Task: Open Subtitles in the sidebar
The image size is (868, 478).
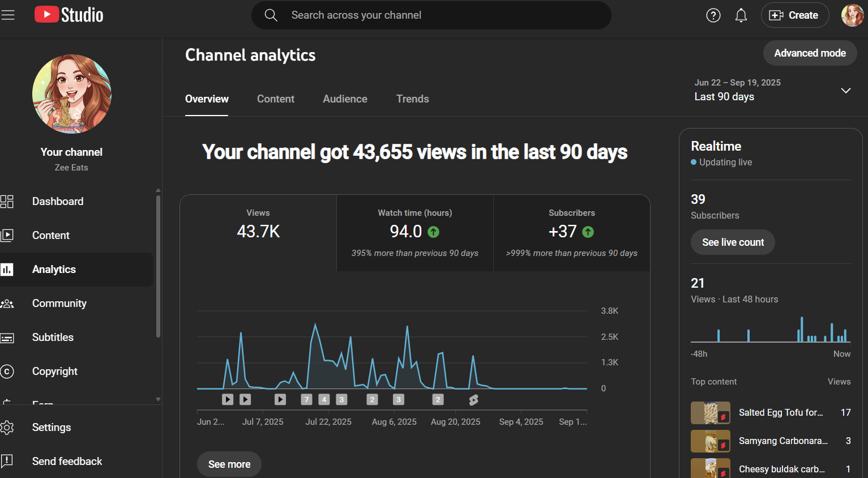Action: [x=53, y=338]
